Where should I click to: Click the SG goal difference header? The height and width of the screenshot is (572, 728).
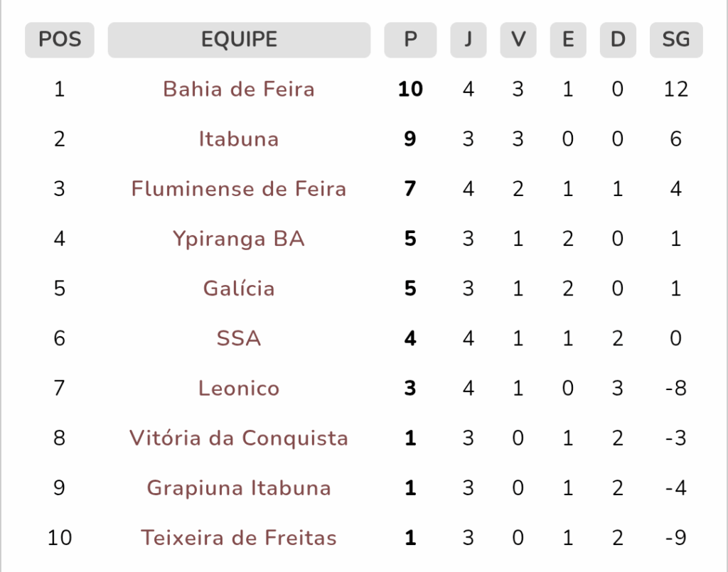pos(676,40)
